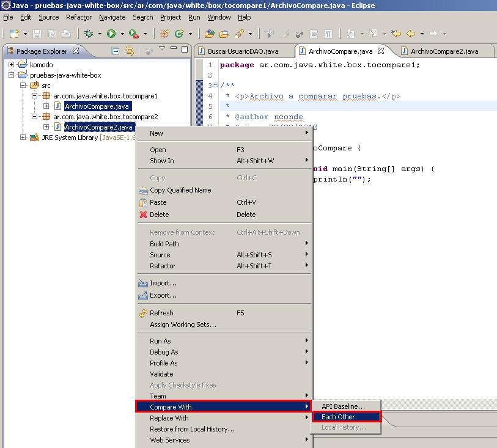The height and width of the screenshot is (448, 497).
Task: Click Refresh in the context menu
Action: (x=224, y=313)
